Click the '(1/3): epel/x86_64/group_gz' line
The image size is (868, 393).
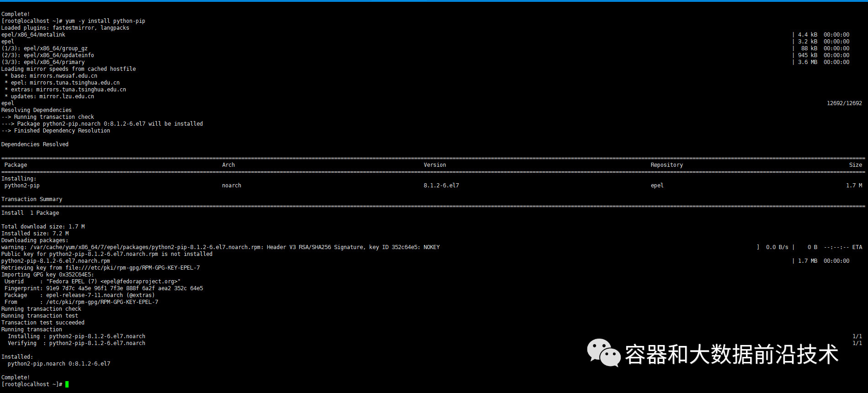click(44, 48)
